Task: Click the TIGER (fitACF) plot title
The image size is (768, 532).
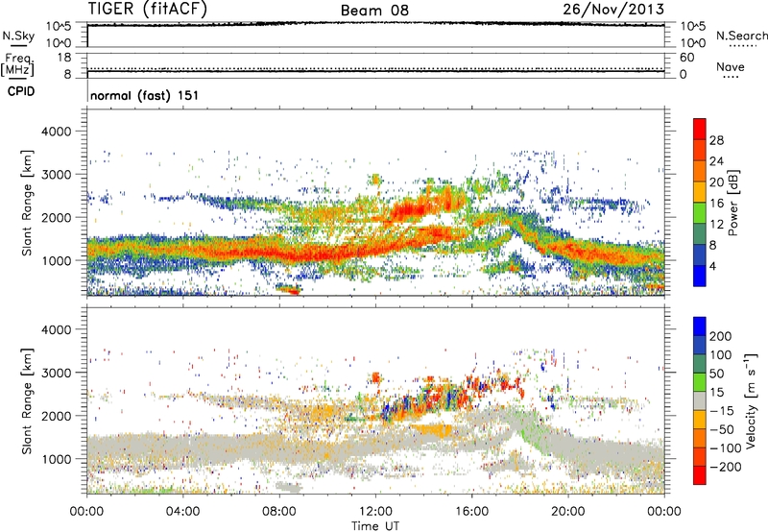Action: [x=148, y=9]
